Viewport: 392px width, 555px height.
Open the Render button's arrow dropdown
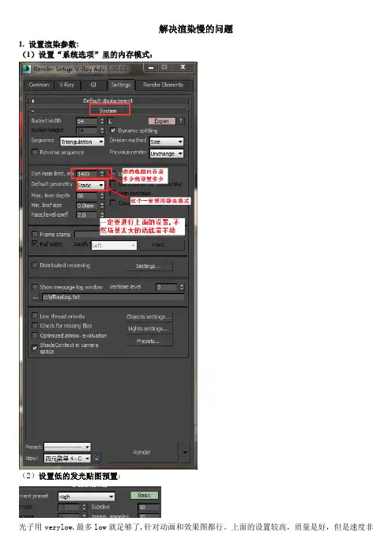pos(185,452)
